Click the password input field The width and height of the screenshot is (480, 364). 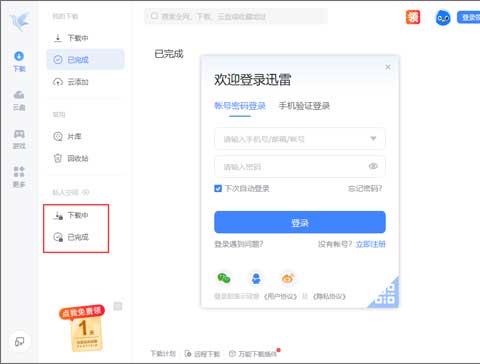(300, 167)
